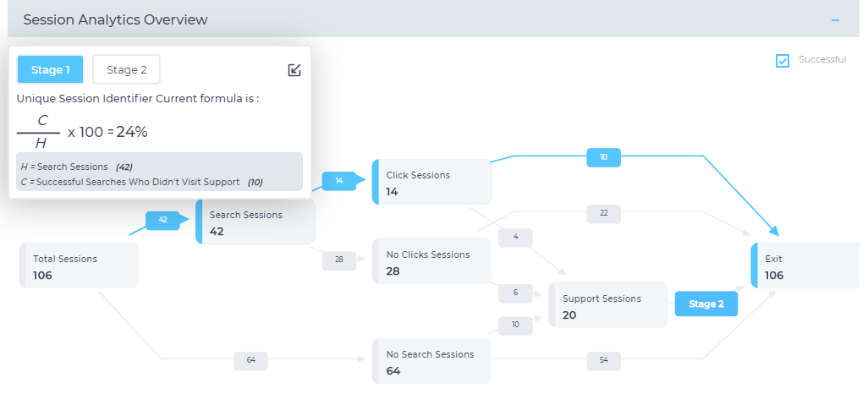The image size is (868, 394).
Task: Click the 64 flow label
Action: (x=250, y=361)
